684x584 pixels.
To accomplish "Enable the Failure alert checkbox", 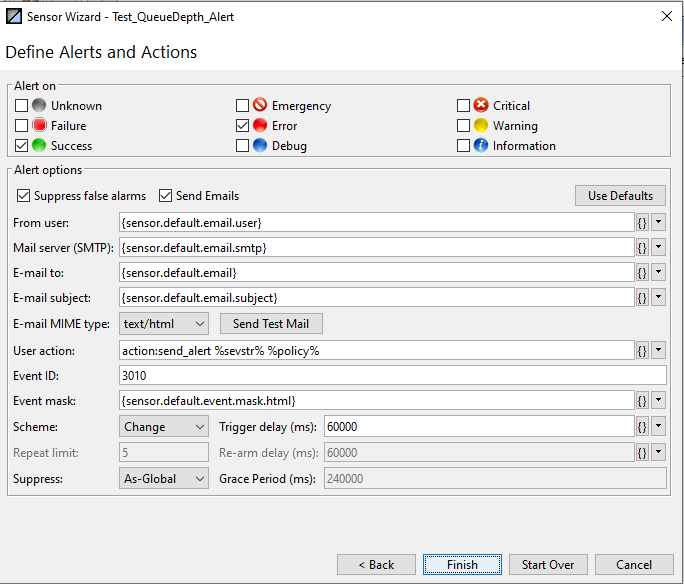I will [x=21, y=126].
